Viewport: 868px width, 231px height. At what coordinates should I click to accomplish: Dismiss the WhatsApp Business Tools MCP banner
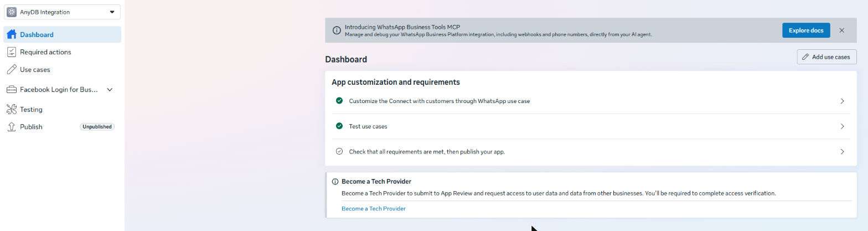(842, 30)
